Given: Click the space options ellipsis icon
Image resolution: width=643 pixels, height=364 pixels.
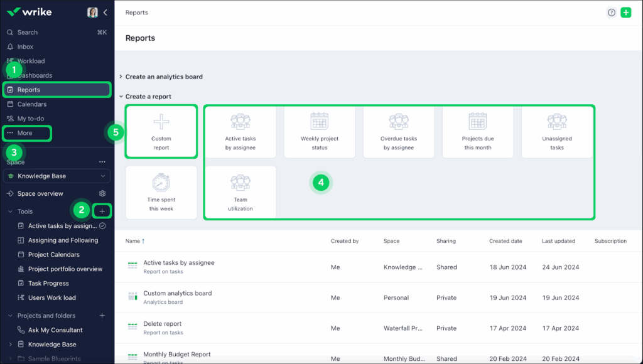Looking at the screenshot, I should (102, 162).
